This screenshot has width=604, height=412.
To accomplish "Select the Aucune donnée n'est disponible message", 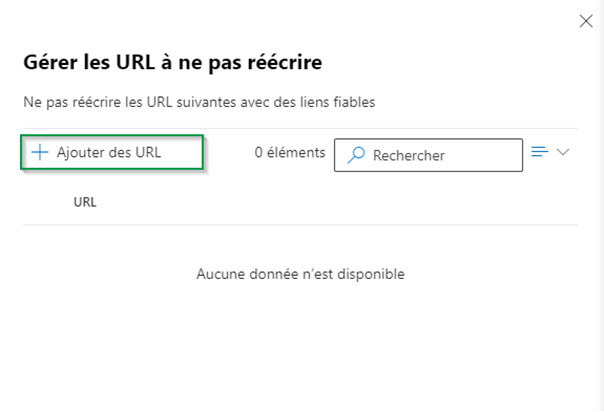I will (x=300, y=273).
